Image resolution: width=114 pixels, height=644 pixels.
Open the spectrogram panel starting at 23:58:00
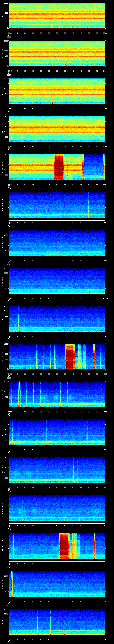pyautogui.click(x=57, y=243)
